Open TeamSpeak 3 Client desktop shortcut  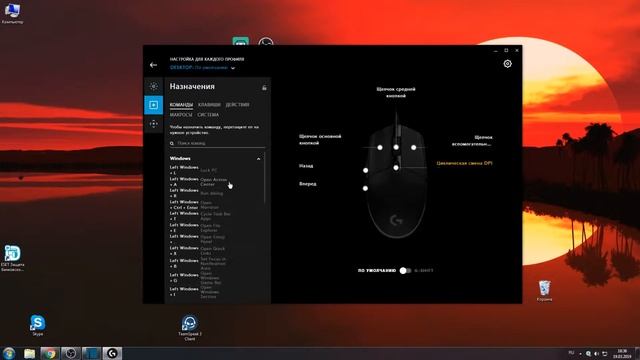(x=189, y=327)
